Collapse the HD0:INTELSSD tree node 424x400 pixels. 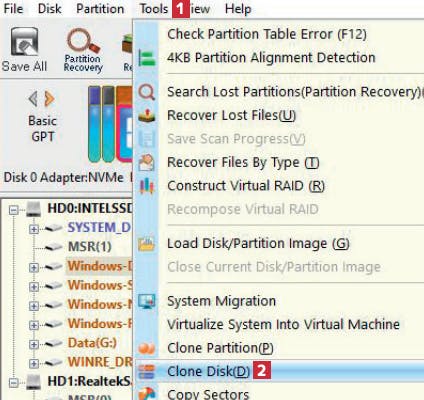[x=14, y=210]
